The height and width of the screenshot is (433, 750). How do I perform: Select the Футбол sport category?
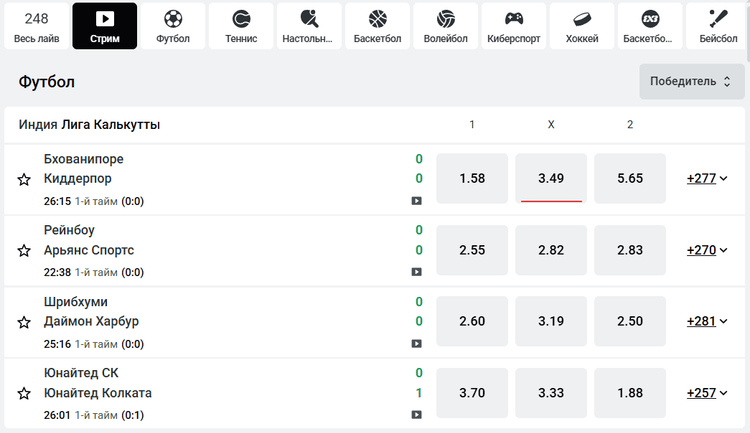173,26
